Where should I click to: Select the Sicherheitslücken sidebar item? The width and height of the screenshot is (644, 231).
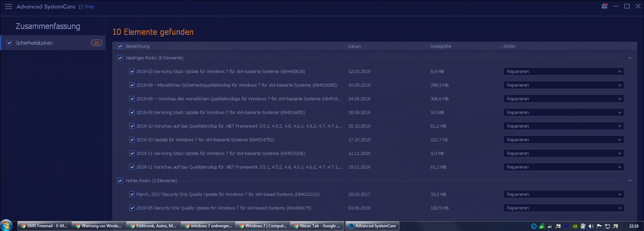tap(53, 43)
